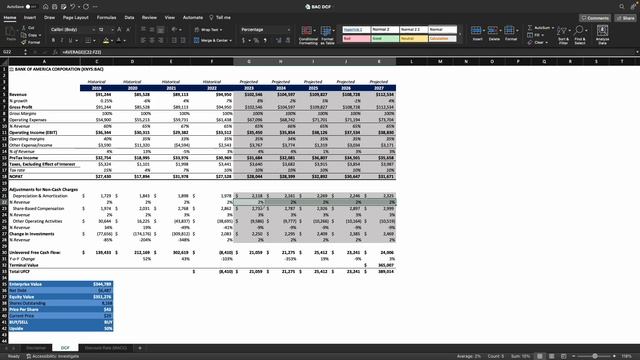Increase font size with larger A icon
The height and width of the screenshot is (360, 640).
(x=119, y=30)
